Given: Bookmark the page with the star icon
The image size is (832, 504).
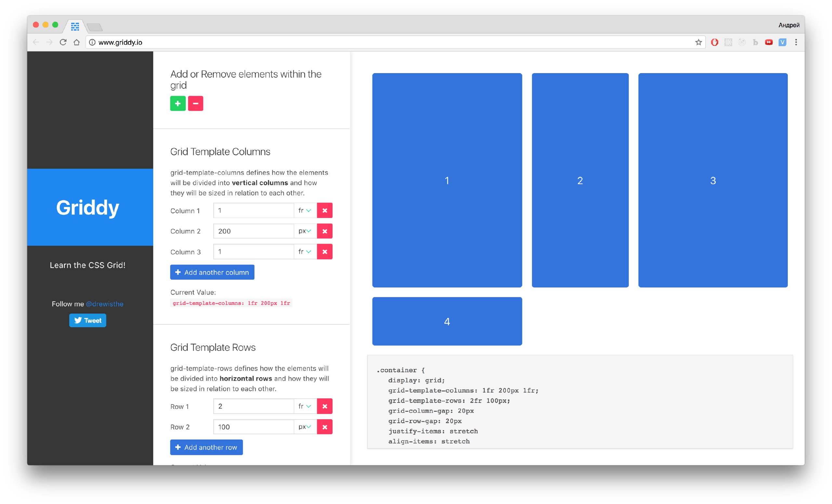Looking at the screenshot, I should click(x=698, y=42).
